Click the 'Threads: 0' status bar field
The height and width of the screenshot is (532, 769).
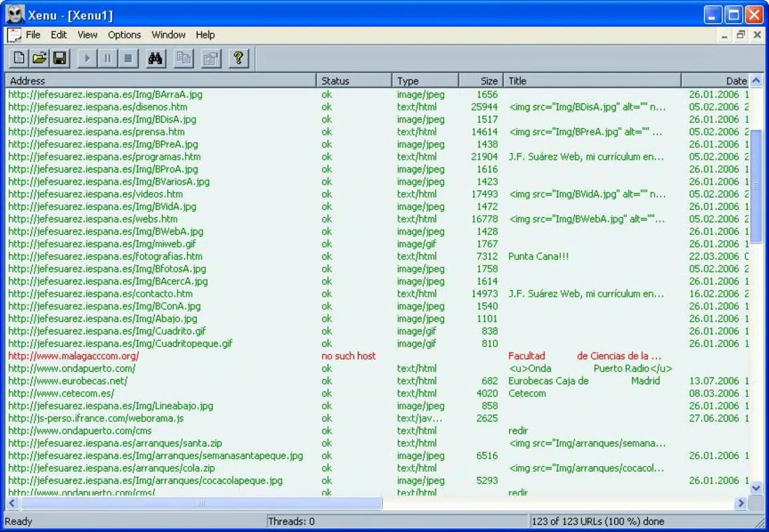pyautogui.click(x=397, y=521)
